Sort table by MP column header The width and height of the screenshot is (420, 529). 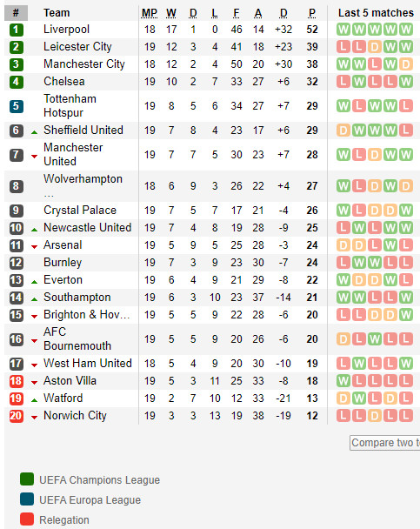coord(150,13)
